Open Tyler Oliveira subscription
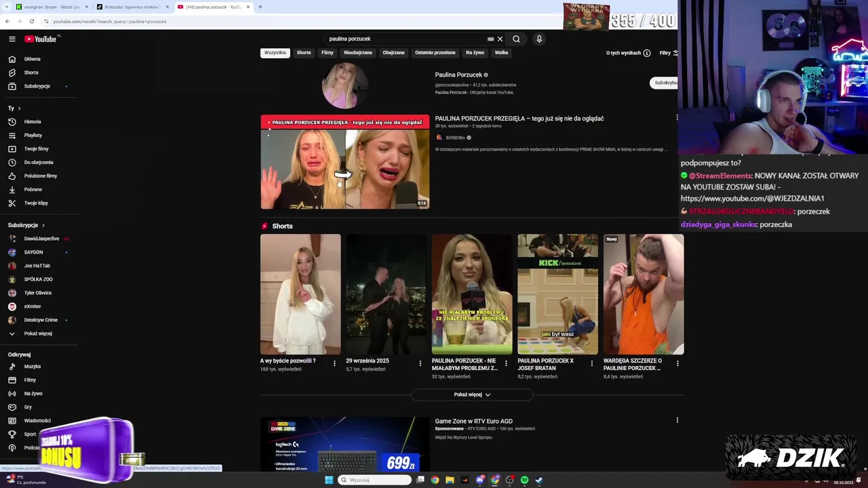Image resolution: width=868 pixels, height=488 pixels. (37, 293)
